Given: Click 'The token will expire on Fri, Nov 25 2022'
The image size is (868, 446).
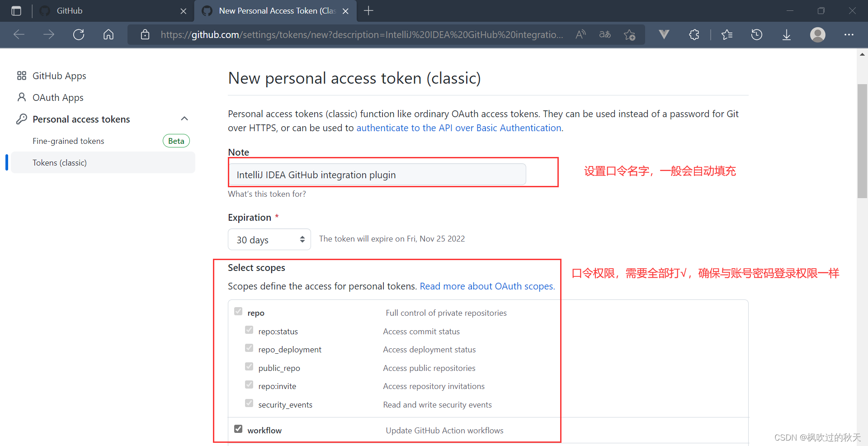Looking at the screenshot, I should [392, 239].
